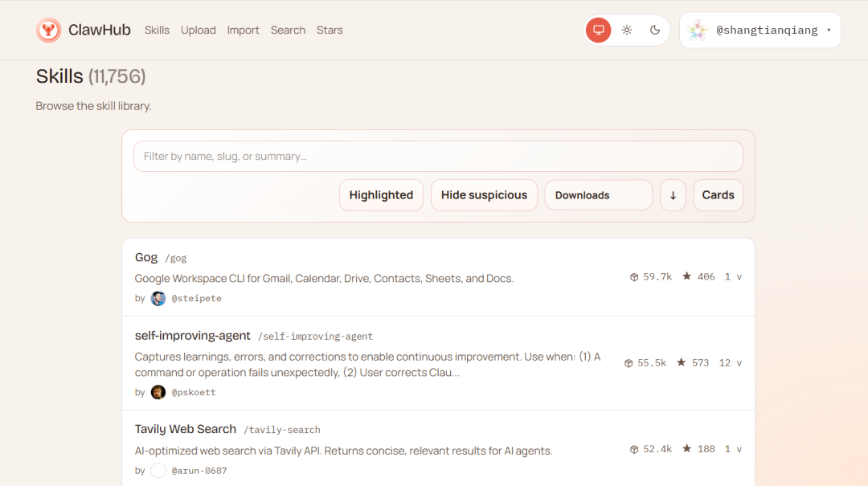Click the AI-optimized web search description

coord(344,451)
